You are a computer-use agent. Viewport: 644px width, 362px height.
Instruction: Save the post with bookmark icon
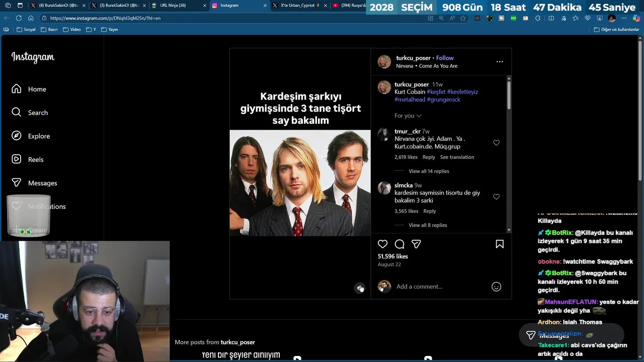[x=500, y=244]
